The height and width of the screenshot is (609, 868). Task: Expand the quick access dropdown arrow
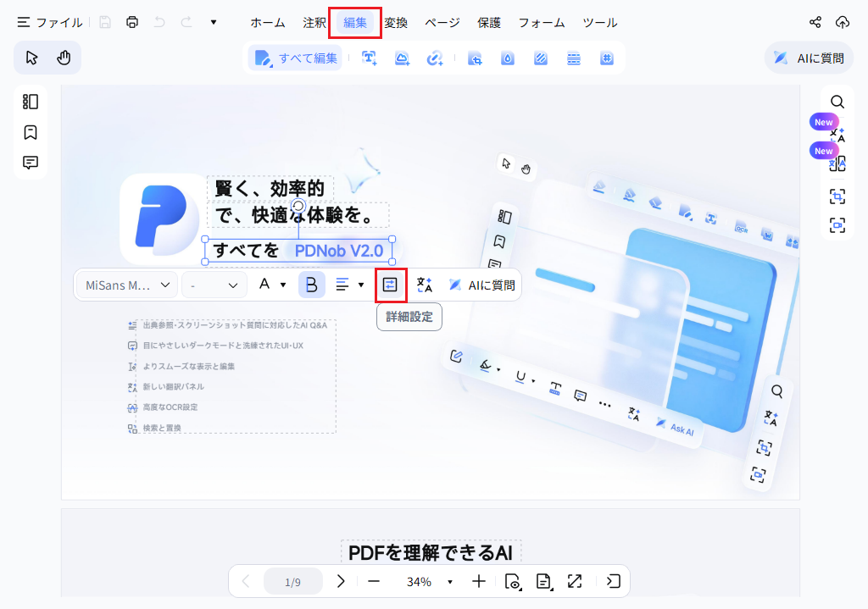coord(214,22)
